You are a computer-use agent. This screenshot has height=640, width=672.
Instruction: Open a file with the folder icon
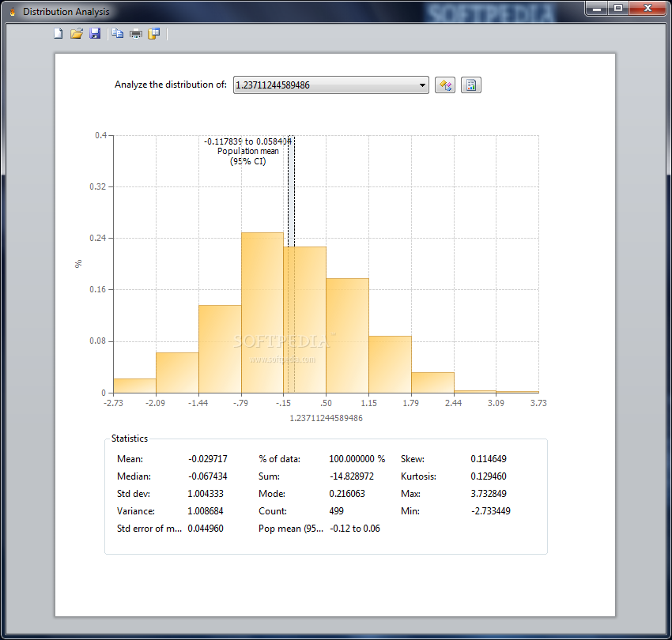[x=76, y=33]
